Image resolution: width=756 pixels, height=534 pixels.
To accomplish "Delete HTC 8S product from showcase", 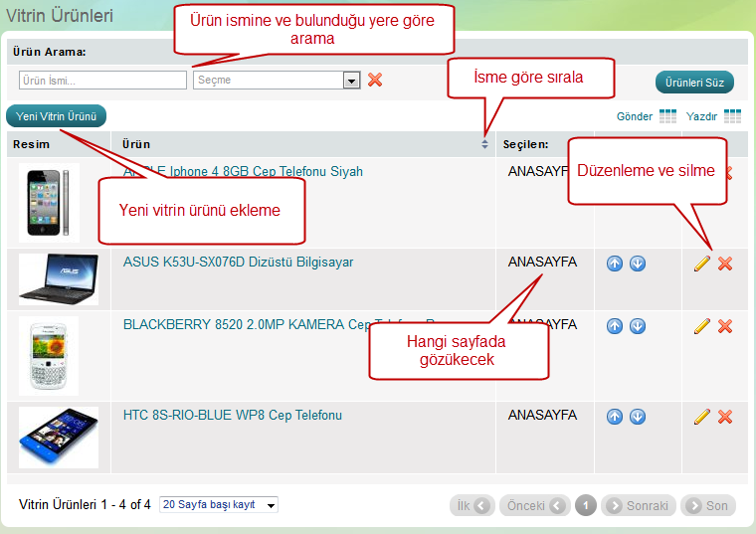I will pyautogui.click(x=725, y=417).
